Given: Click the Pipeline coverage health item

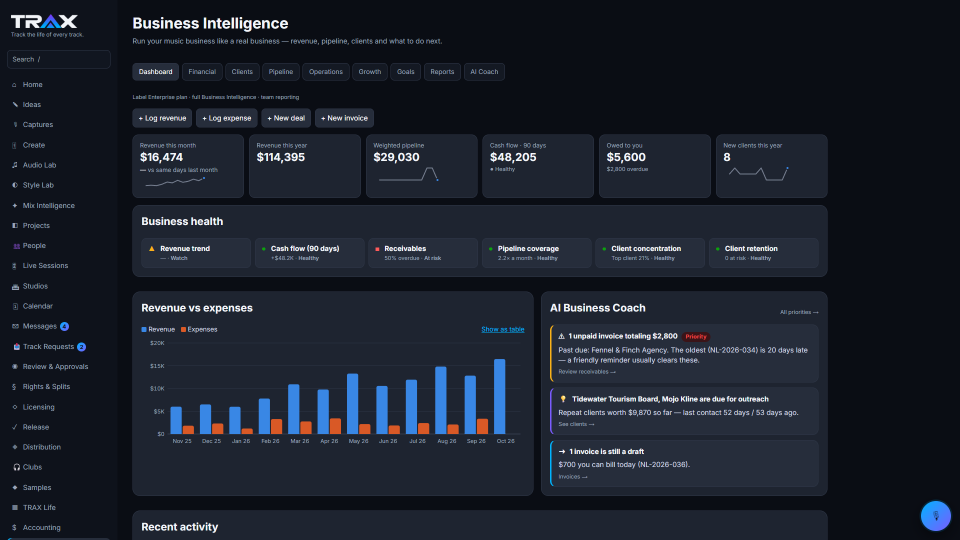Looking at the screenshot, I should coord(536,253).
